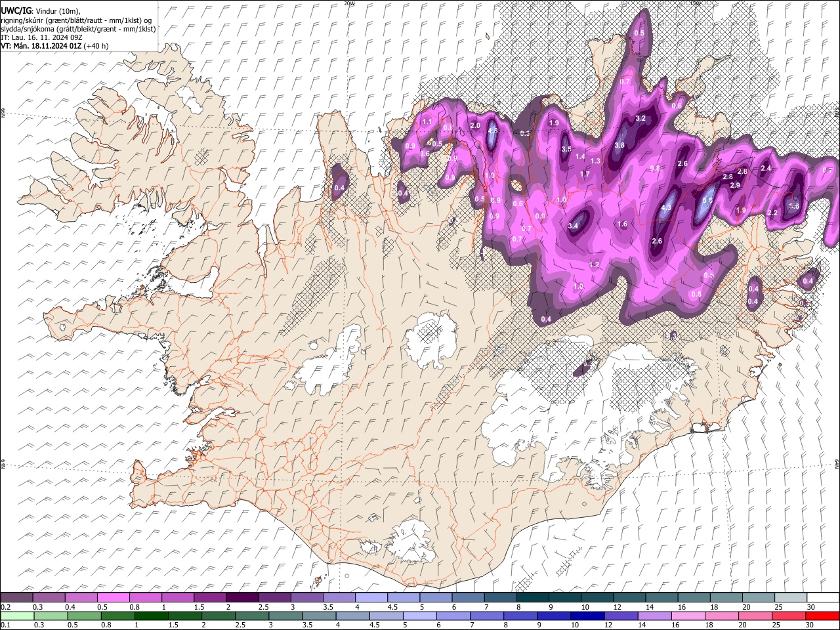
Task: Click the bright red 25–30 rain legend swatch
Action: [x=822, y=616]
